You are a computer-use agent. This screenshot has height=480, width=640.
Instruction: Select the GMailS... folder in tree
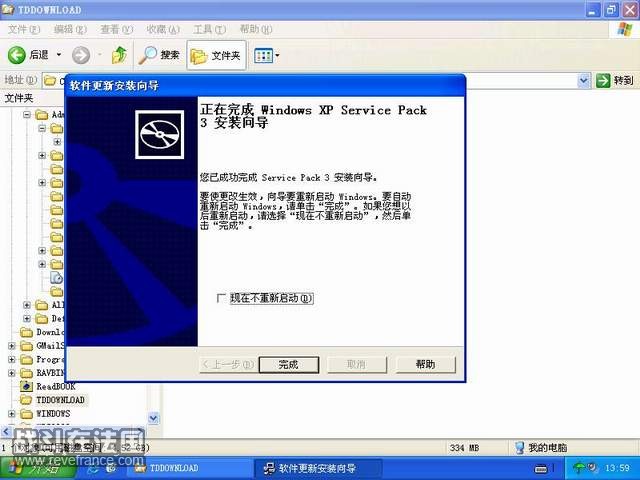(x=50, y=346)
